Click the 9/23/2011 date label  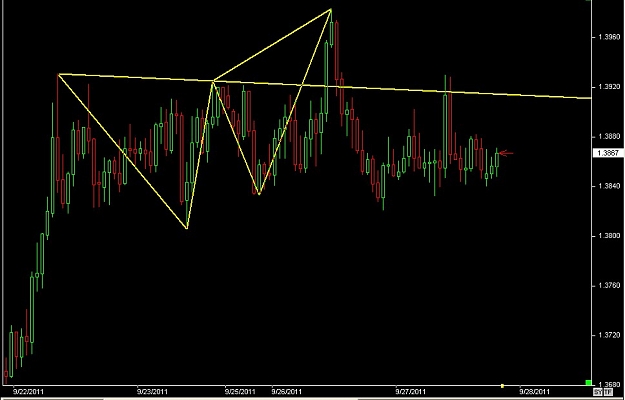click(x=153, y=392)
